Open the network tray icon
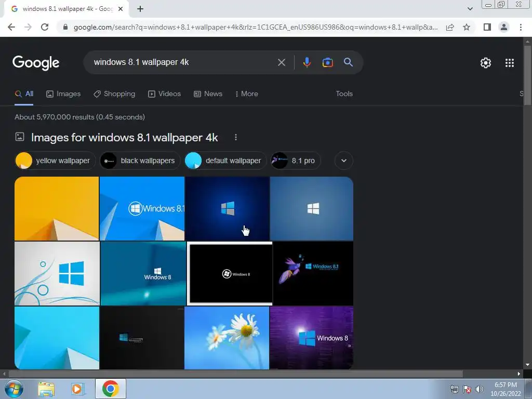This screenshot has height=399, width=532. click(x=454, y=389)
